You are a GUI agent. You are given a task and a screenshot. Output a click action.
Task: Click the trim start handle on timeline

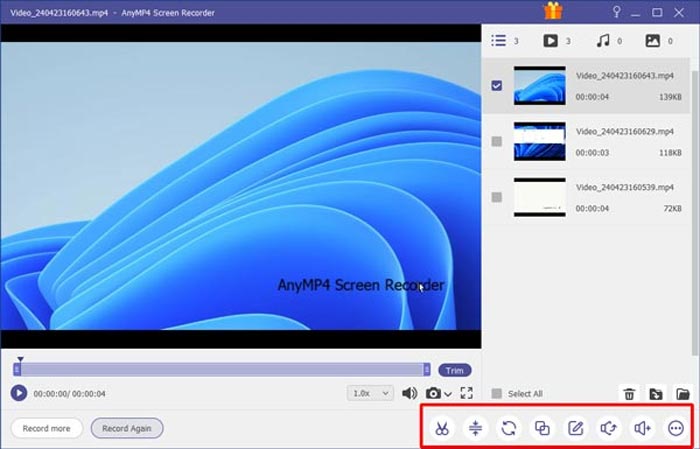pyautogui.click(x=17, y=369)
